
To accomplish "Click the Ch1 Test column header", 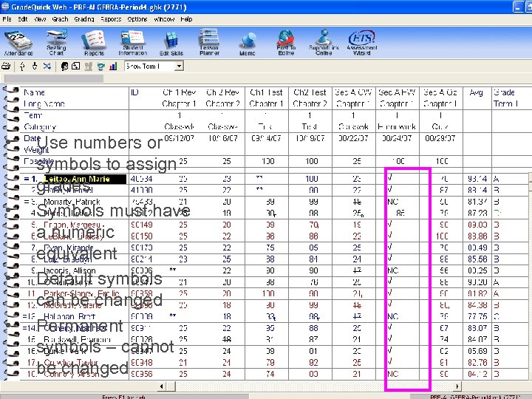I will 266,92.
